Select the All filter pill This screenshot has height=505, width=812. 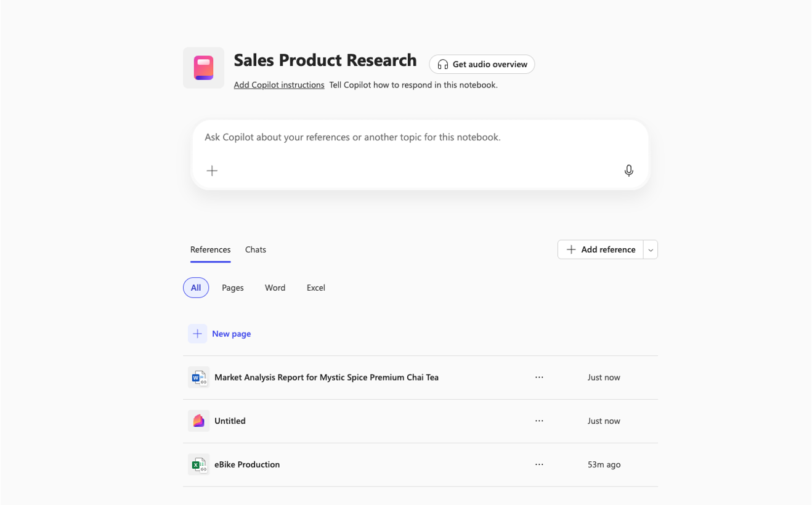pos(196,288)
